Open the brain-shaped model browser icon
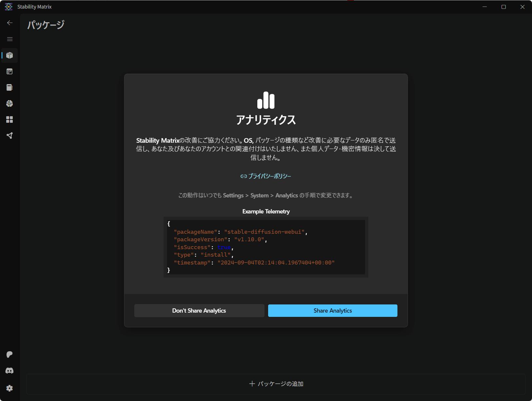This screenshot has height=401, width=532. pos(10,103)
